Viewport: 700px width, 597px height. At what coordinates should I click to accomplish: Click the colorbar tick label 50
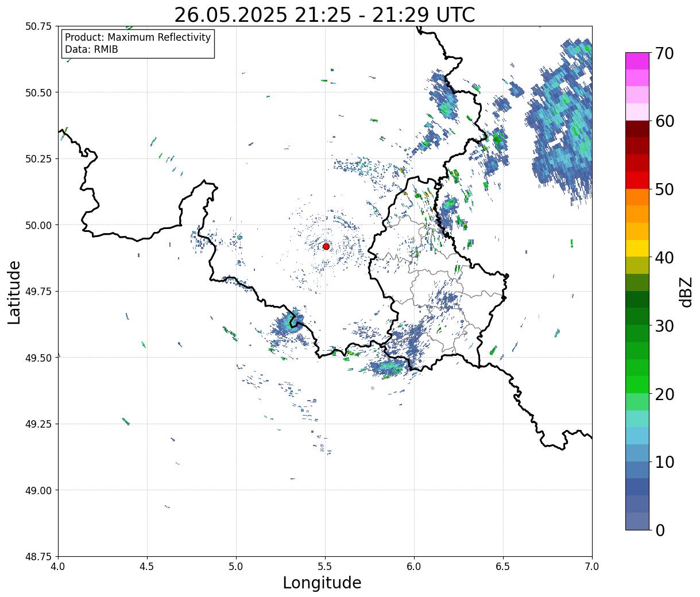664,189
